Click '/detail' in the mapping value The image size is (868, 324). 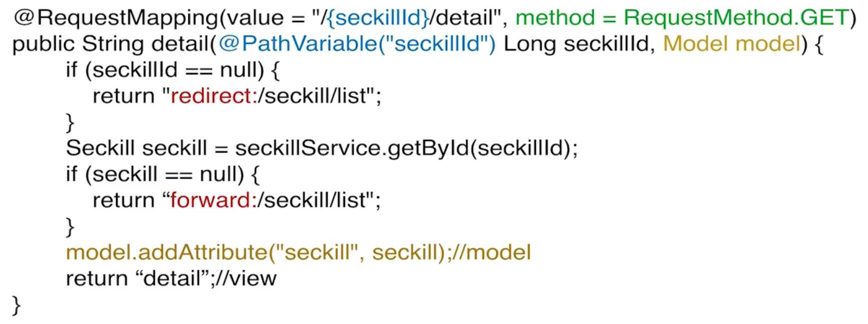click(458, 18)
